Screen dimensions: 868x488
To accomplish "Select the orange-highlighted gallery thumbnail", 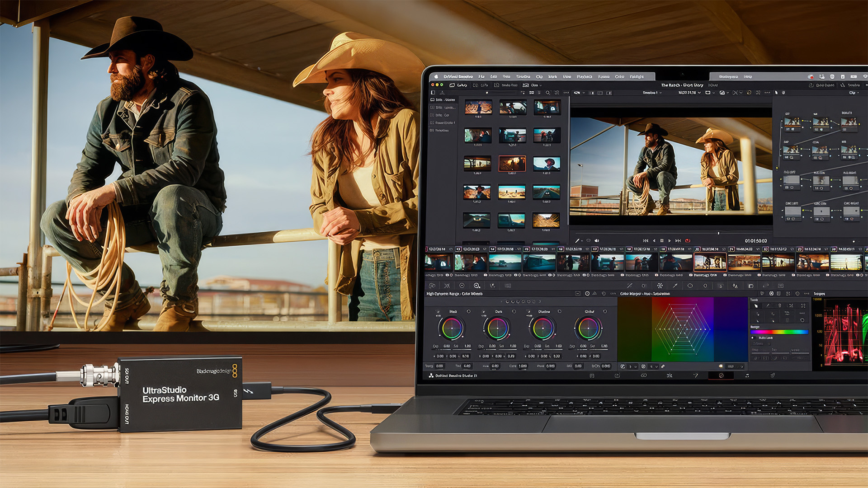I will [x=512, y=163].
